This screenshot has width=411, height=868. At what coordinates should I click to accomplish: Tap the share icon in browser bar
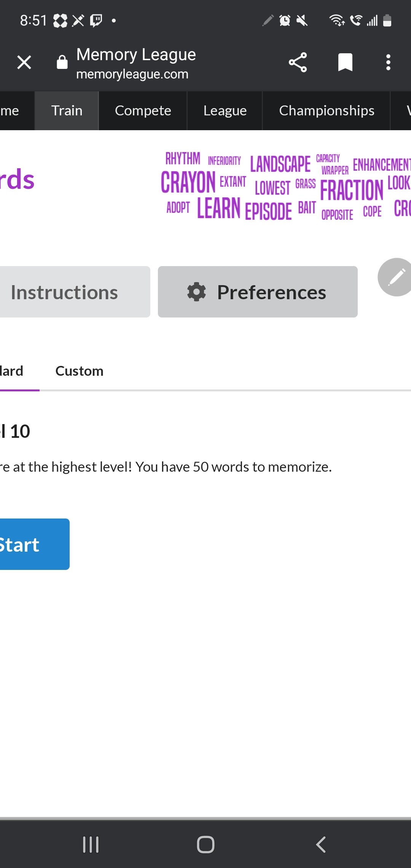[x=298, y=62]
